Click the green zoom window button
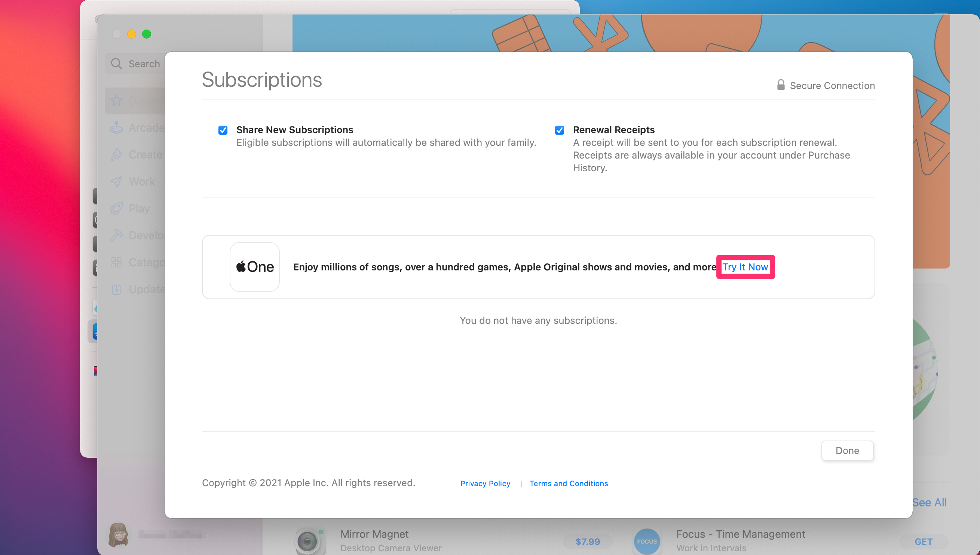The image size is (980, 555). point(147,34)
